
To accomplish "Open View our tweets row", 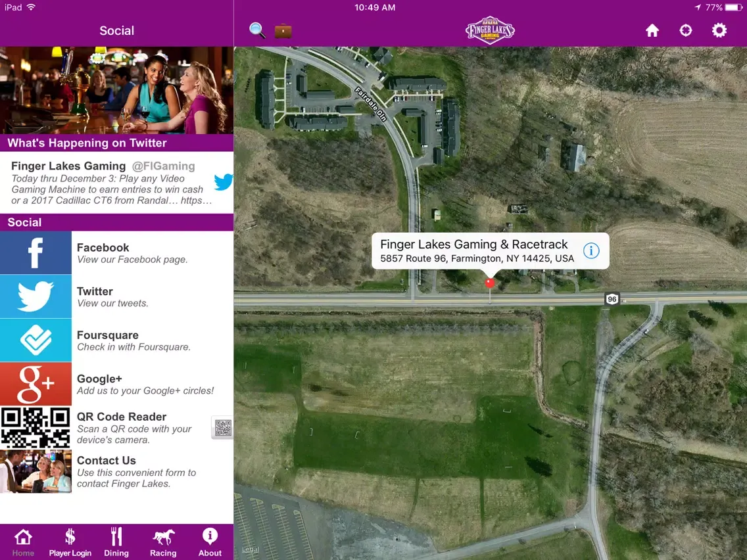I will 117,296.
